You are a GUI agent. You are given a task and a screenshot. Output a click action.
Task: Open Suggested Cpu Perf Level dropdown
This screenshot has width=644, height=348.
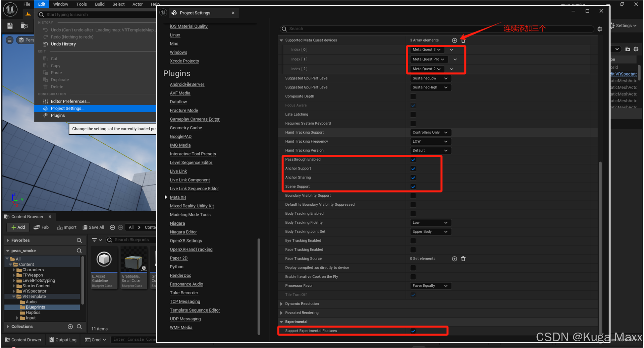[431, 78]
